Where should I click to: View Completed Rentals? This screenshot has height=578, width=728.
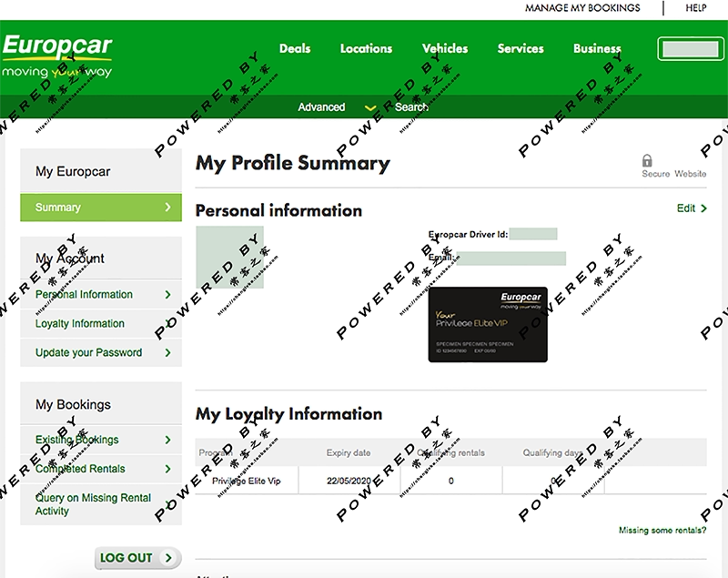pyautogui.click(x=101, y=469)
